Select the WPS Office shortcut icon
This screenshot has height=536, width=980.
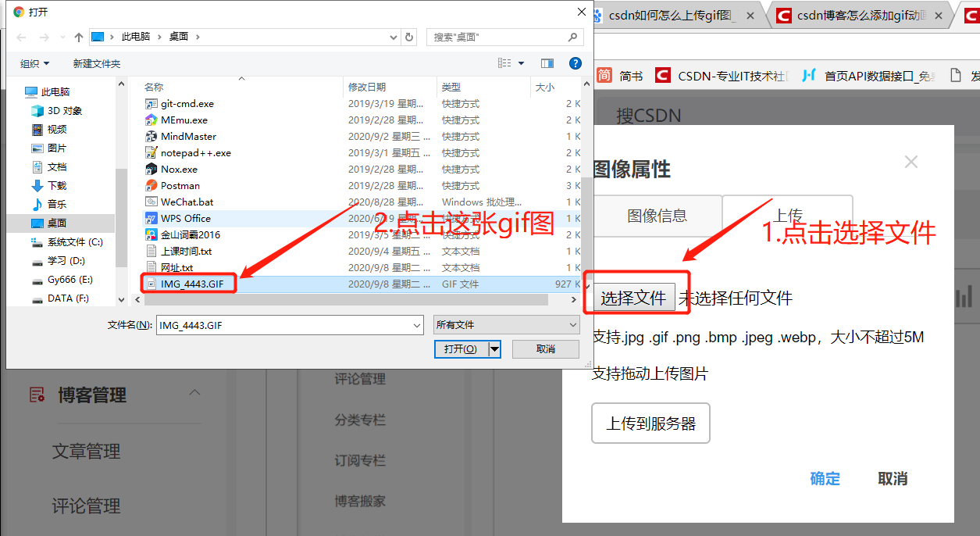click(151, 218)
